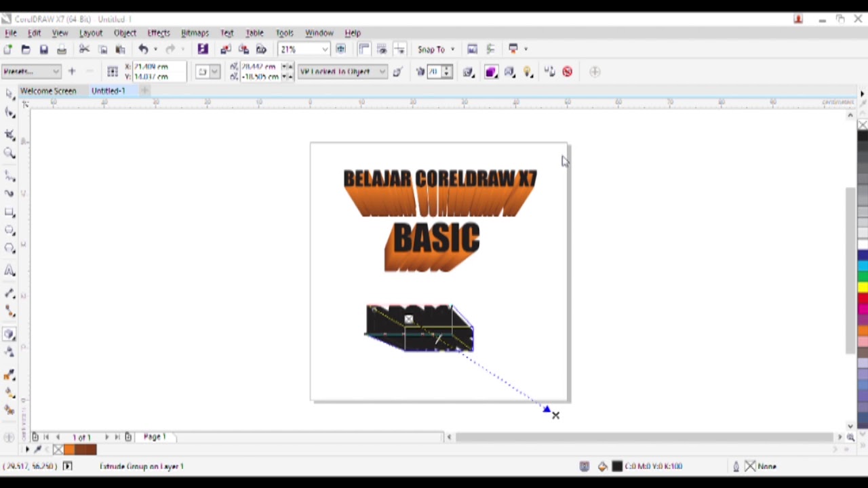Click the Print icon
Screen dimensions: 868x488
click(x=62, y=49)
